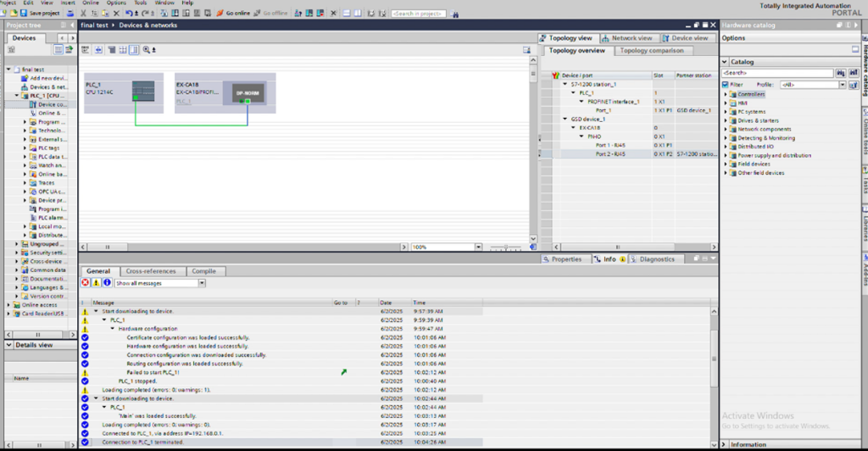Screen dimensions: 868x451
Task: Open the Topology comparison tab
Action: 652,50
